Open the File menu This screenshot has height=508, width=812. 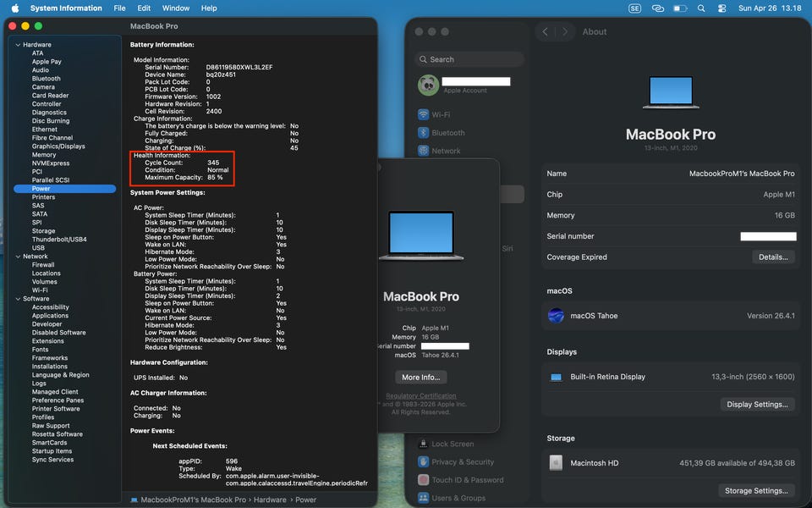click(119, 8)
